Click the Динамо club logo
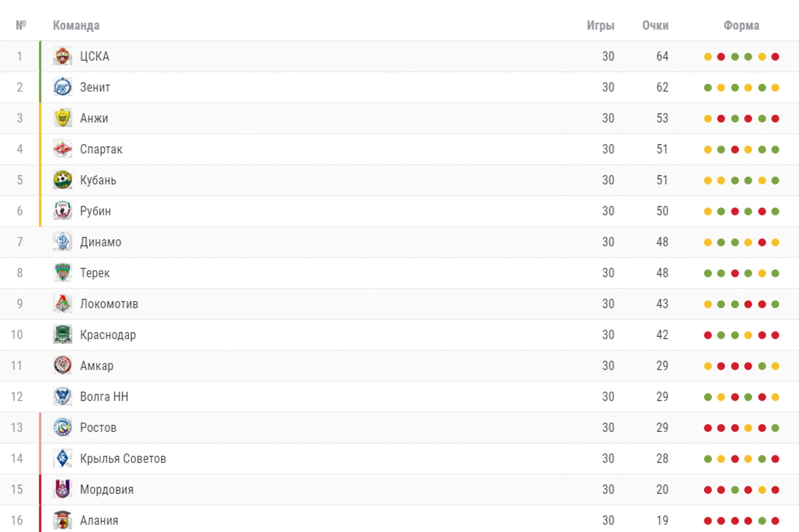The height and width of the screenshot is (532, 799). pyautogui.click(x=62, y=242)
